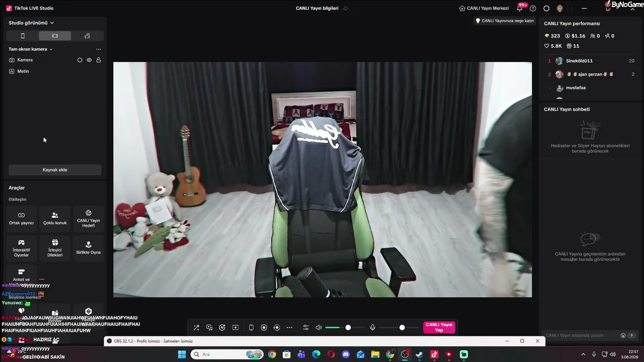Viewport: 644px width, 362px height.
Task: Send chat comment with arrow button
Action: 632,335
